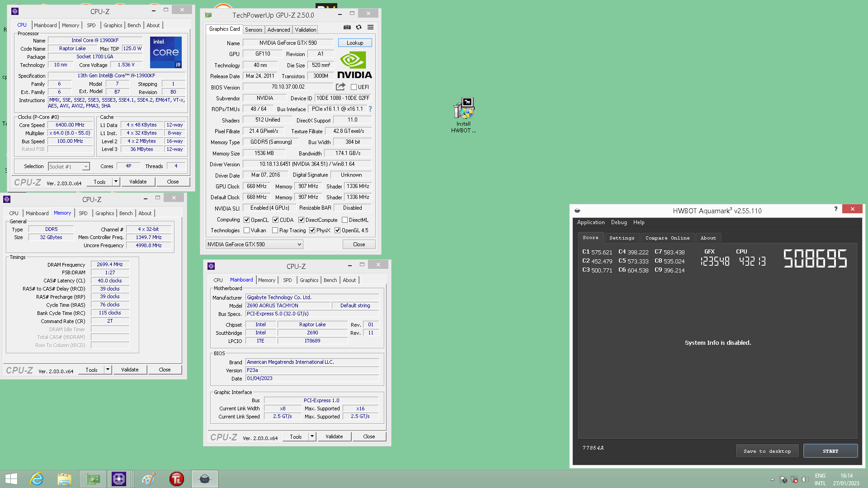Open Tools dropdown arrow in Mainboard CPU-Z window
Viewport: 868px width, 488px height.
click(312, 436)
